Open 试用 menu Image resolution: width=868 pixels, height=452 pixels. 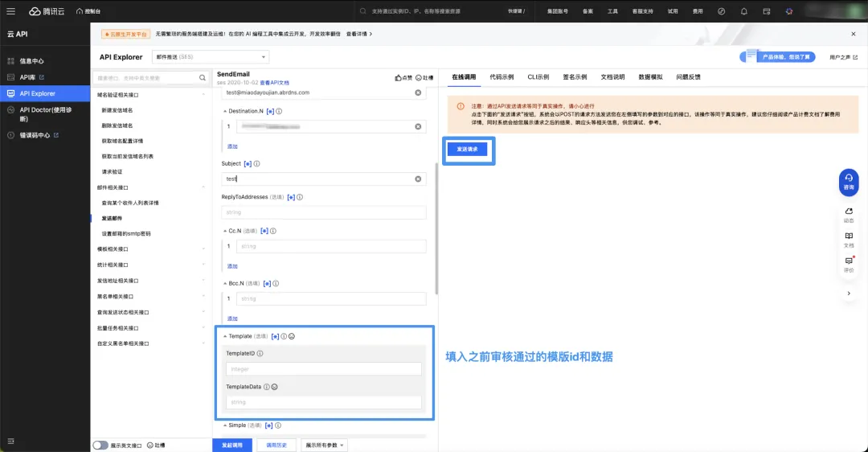[673, 11]
